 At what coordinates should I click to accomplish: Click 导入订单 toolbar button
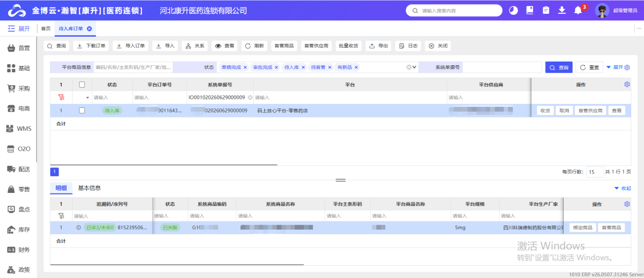(x=131, y=46)
